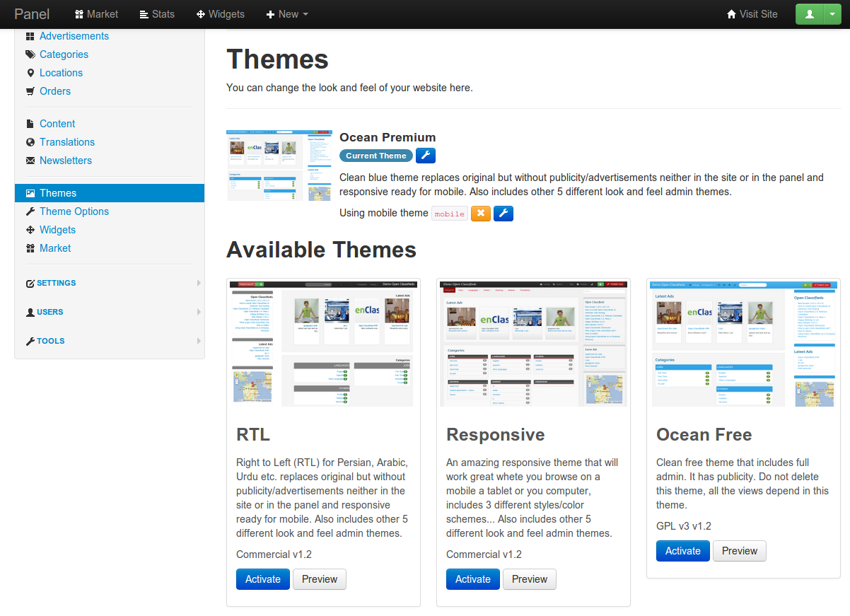The width and height of the screenshot is (850, 616).
Task: Open Advertisements from the sidebar
Action: click(x=74, y=36)
